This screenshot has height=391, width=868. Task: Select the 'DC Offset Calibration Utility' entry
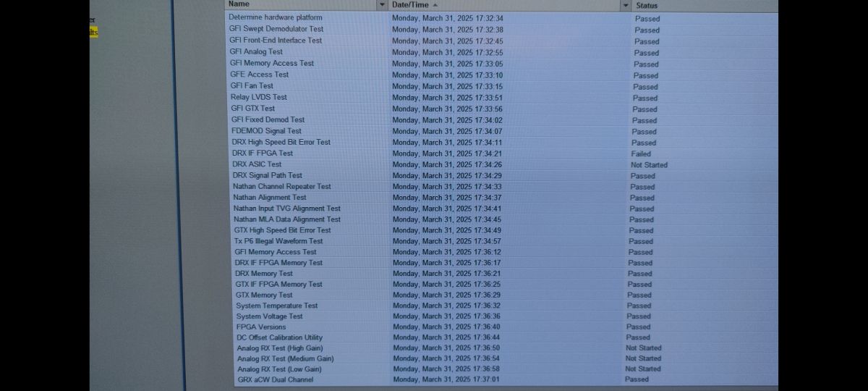coord(280,337)
